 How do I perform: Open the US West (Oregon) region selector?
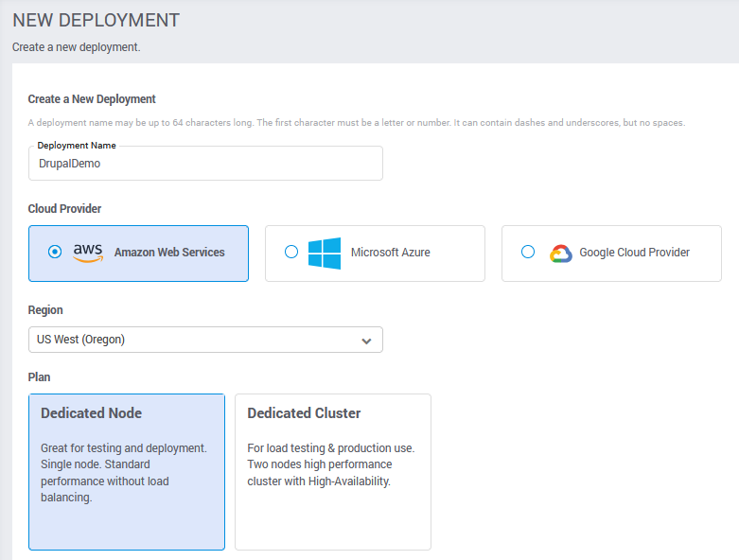tap(189, 340)
